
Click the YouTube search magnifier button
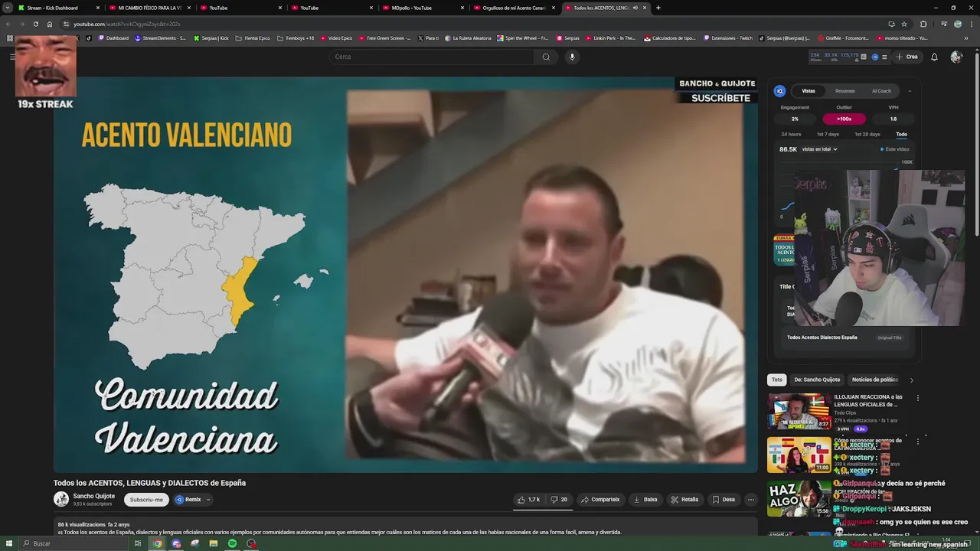[x=546, y=57]
